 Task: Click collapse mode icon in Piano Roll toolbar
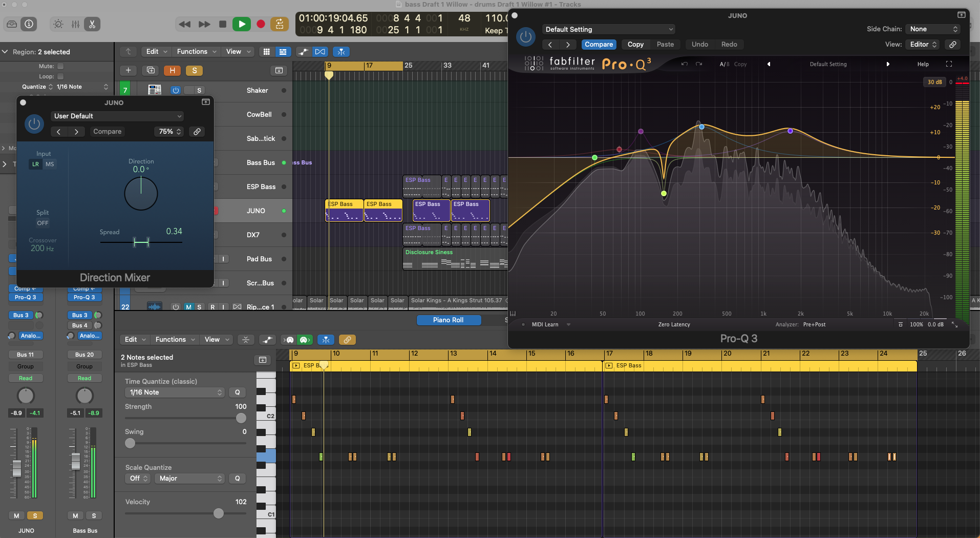tap(246, 340)
